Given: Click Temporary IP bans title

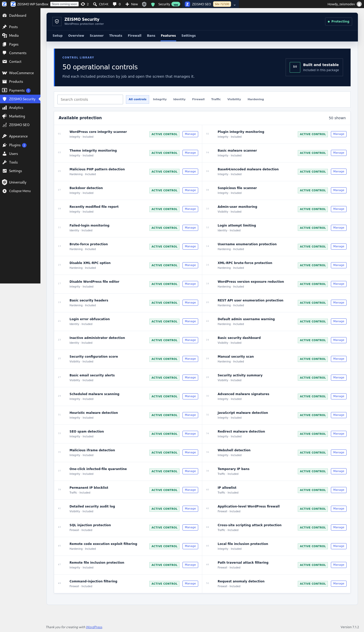Looking at the screenshot, I should (x=234, y=469).
